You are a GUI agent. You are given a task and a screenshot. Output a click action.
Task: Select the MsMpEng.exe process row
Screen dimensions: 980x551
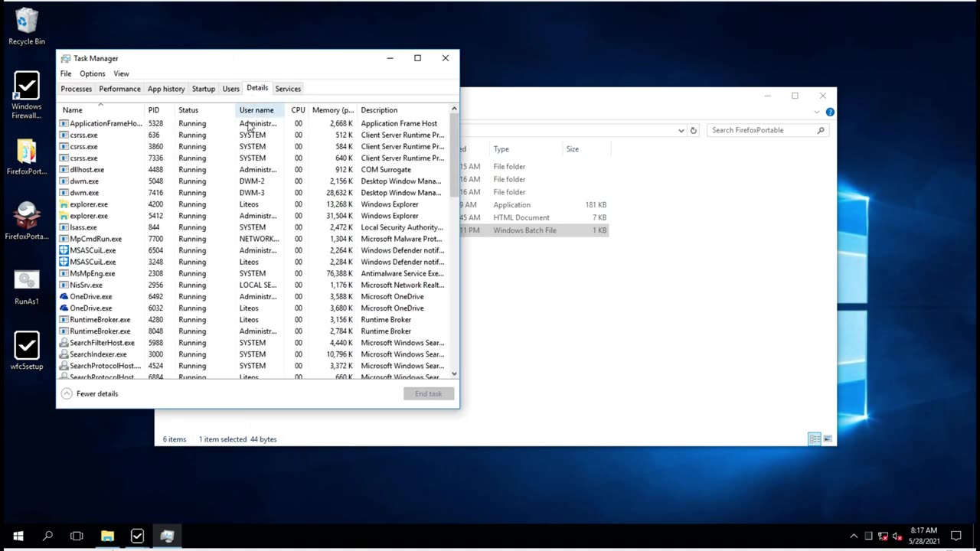click(x=253, y=273)
